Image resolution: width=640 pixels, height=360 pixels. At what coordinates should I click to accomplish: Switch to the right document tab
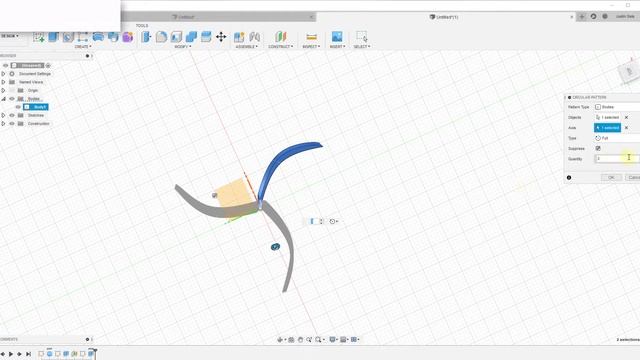pos(446,17)
